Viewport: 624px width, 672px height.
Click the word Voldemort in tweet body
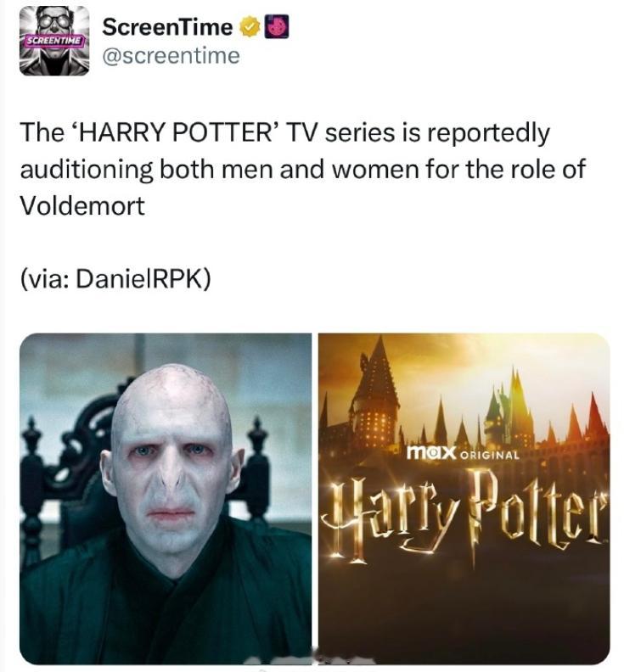82,205
